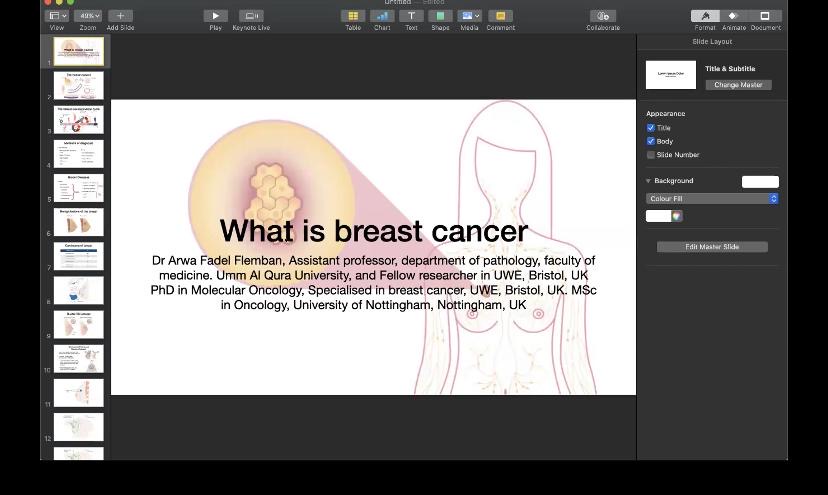828x495 pixels.
Task: Click the Dr Arwa Fadel Flemban subtitle text
Action: [x=373, y=283]
